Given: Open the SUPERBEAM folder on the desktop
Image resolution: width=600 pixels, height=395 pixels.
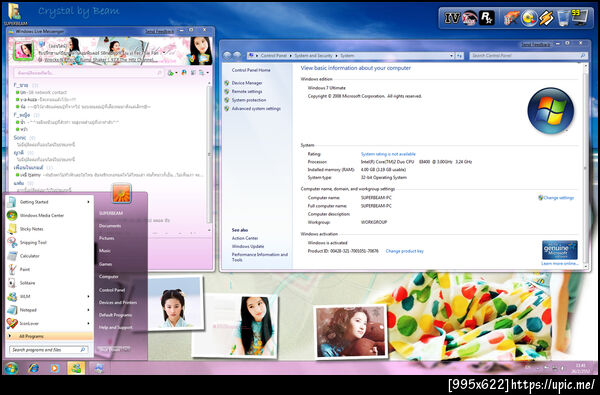Looking at the screenshot, I should [x=15, y=14].
